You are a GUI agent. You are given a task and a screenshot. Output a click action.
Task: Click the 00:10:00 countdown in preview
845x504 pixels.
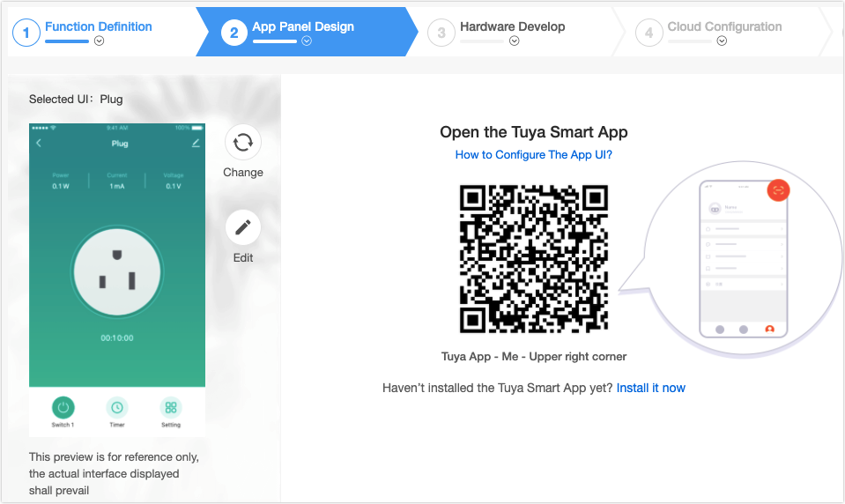(x=117, y=338)
